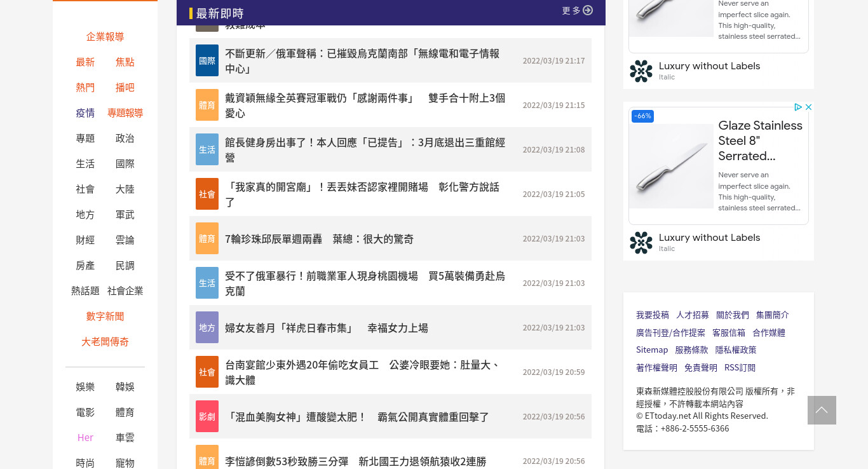
Task: Open 7輪珍珠邱辰單週兩轟 headline
Action: (319, 239)
